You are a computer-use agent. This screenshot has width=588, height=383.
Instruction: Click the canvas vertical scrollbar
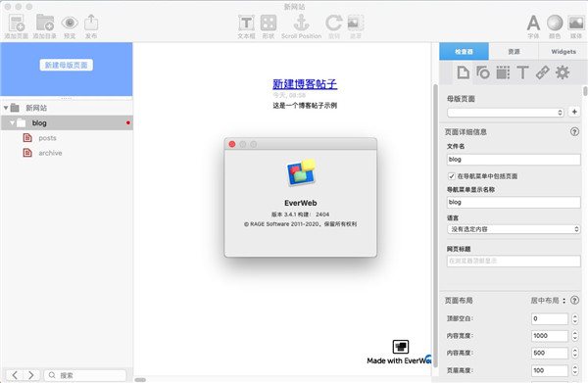click(x=435, y=225)
